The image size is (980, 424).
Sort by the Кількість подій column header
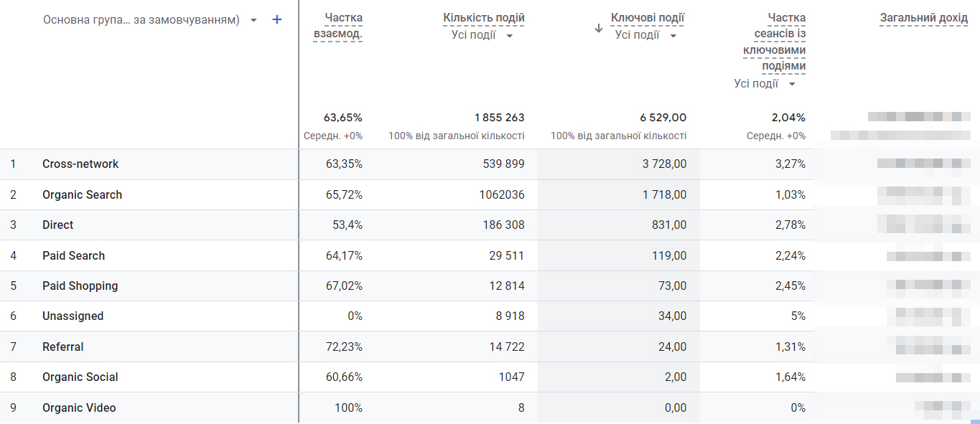click(483, 16)
